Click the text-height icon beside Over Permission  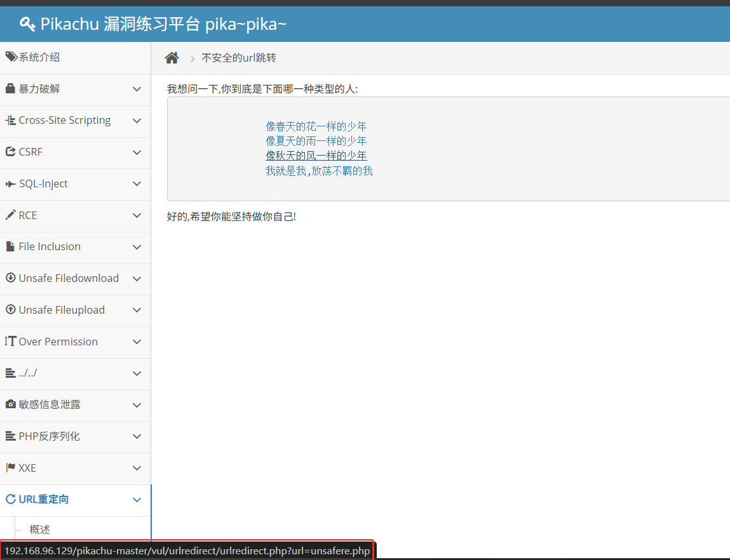10,341
